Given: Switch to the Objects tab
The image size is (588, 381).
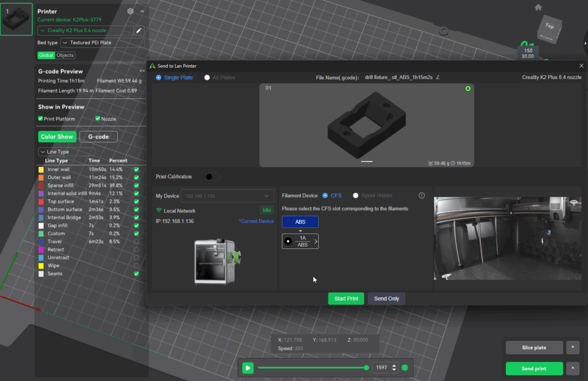Looking at the screenshot, I should click(65, 55).
